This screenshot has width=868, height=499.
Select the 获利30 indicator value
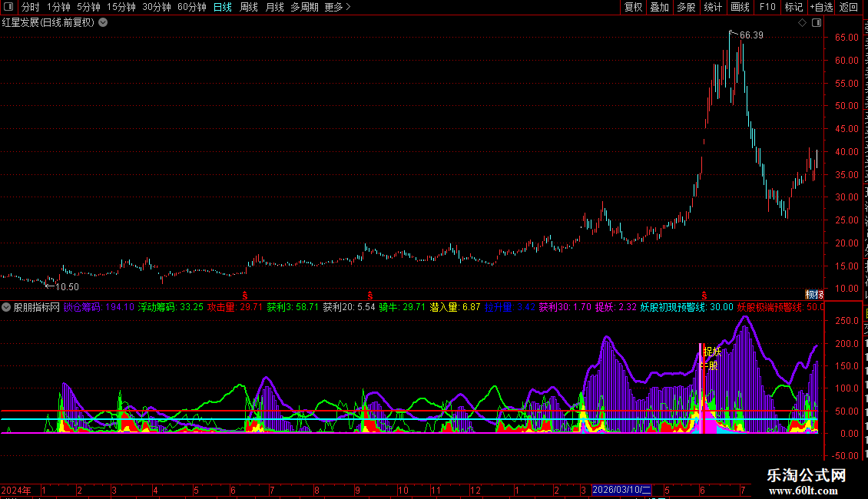pyautogui.click(x=565, y=307)
